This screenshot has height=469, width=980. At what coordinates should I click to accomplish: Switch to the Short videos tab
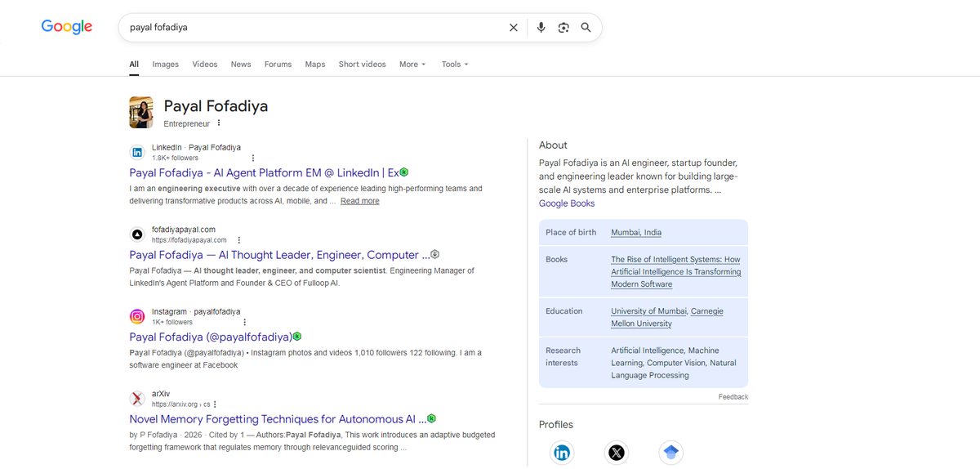[363, 65]
